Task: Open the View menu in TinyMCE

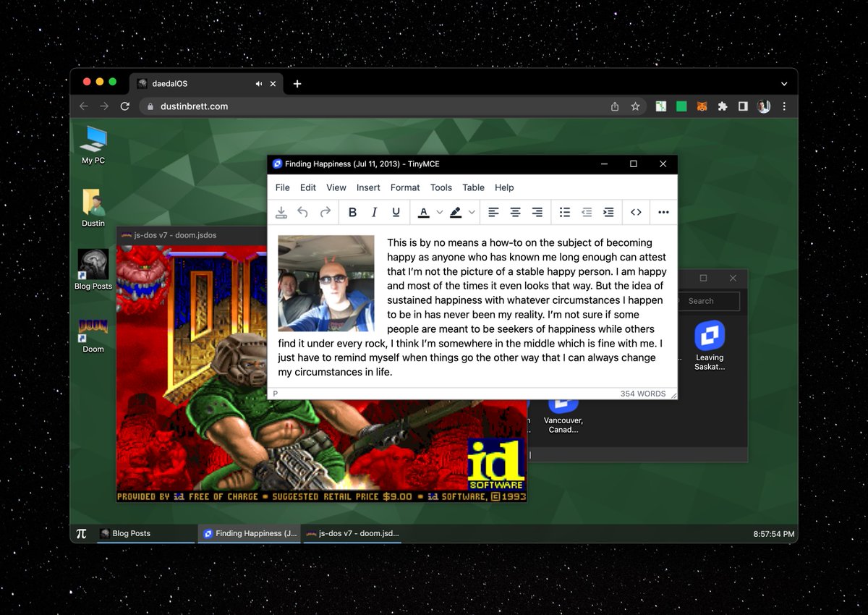Action: pyautogui.click(x=336, y=187)
